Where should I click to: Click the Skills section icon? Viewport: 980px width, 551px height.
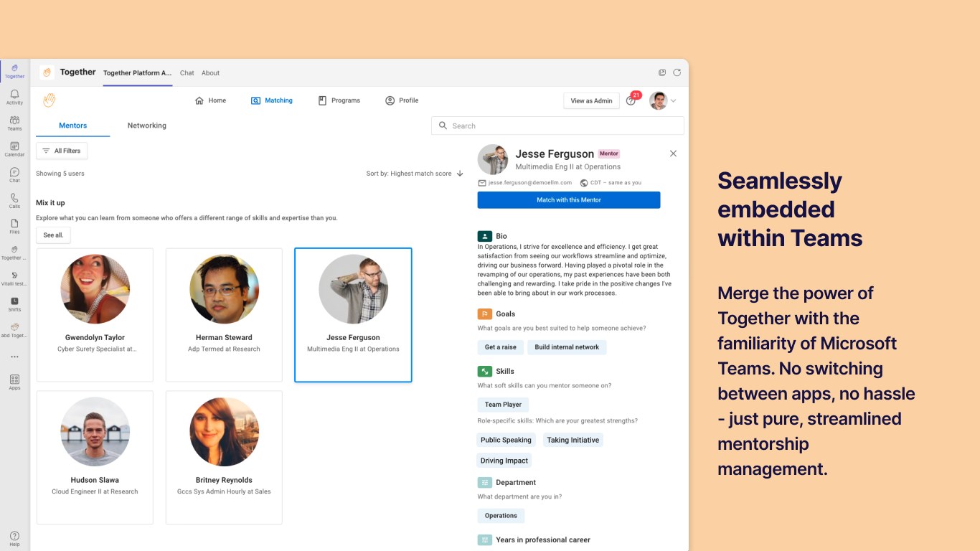[x=484, y=371]
